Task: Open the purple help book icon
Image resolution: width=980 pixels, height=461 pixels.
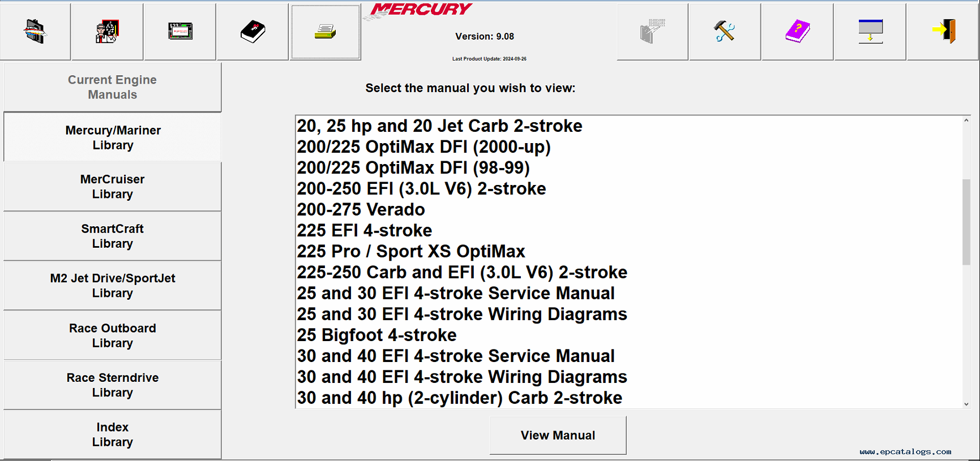Action: click(797, 31)
